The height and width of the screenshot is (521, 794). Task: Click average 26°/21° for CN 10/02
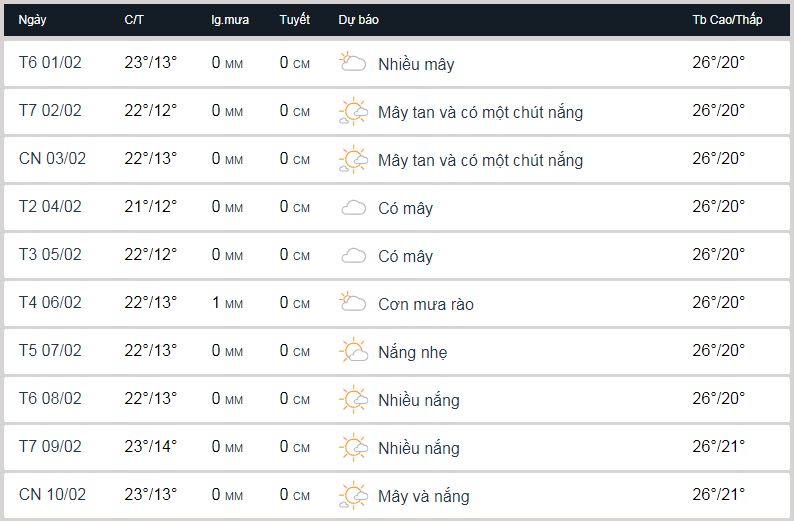pyautogui.click(x=719, y=494)
